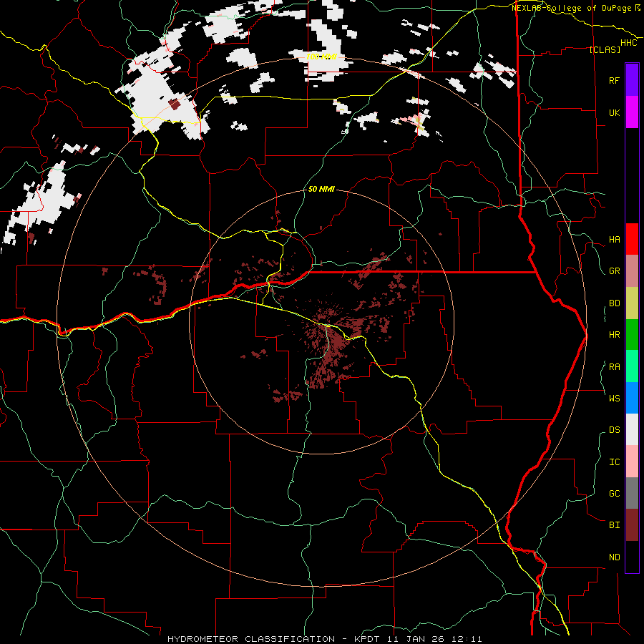Click the BI brown legend swatch

pyautogui.click(x=632, y=525)
